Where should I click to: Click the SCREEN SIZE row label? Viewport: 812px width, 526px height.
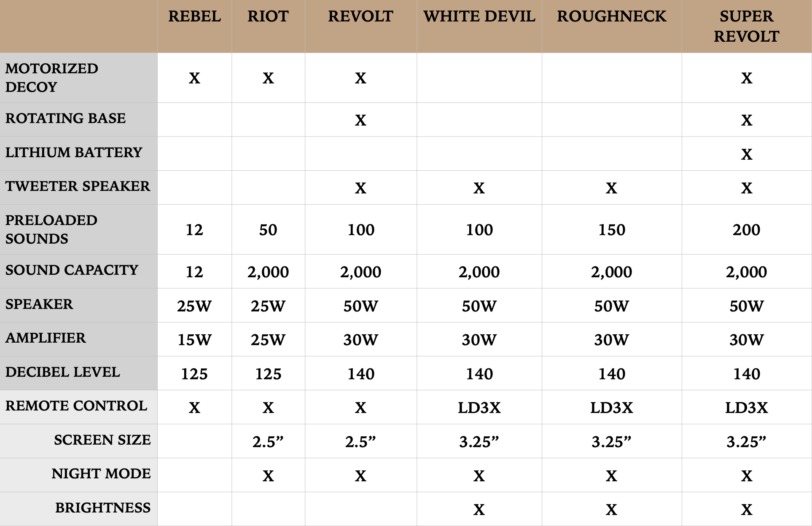[102, 440]
